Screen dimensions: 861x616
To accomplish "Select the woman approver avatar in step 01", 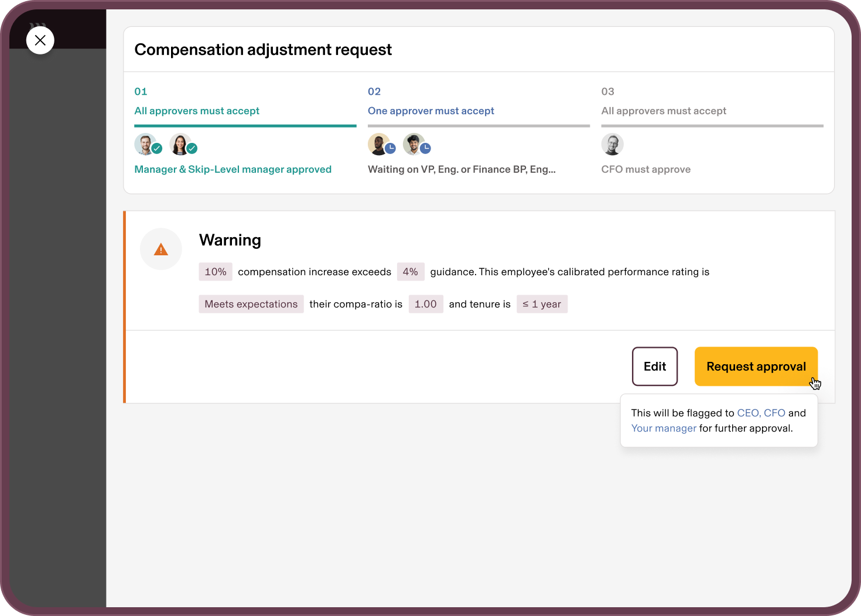I will click(x=180, y=144).
